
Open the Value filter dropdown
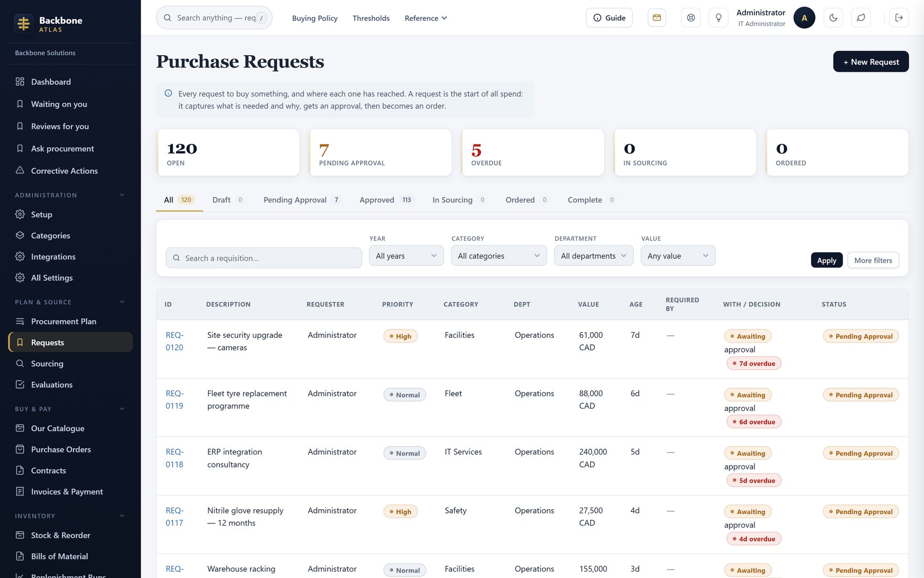click(678, 256)
